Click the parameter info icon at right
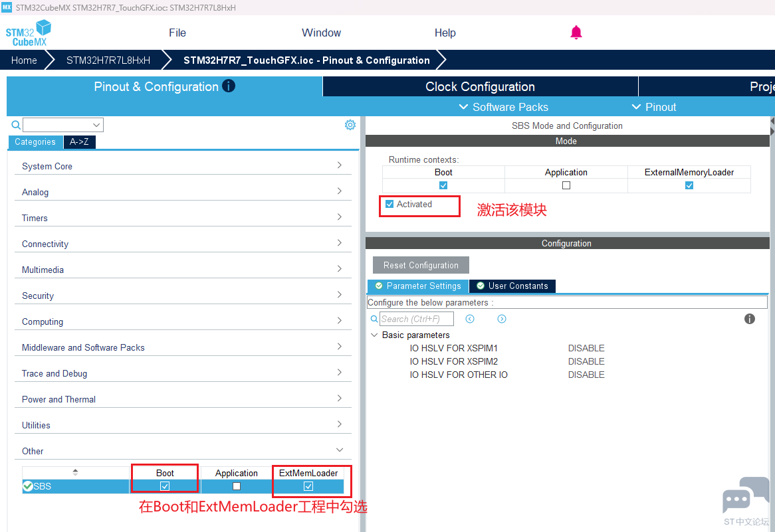The image size is (775, 532). pyautogui.click(x=749, y=319)
